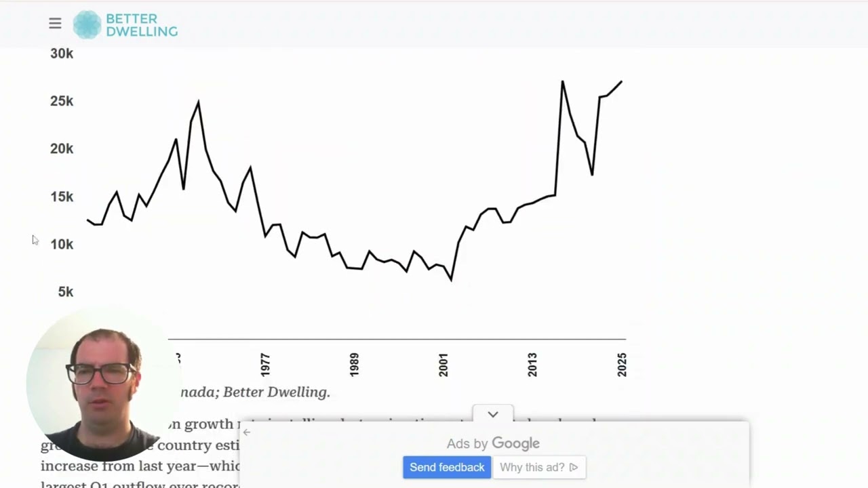This screenshot has width=868, height=488.
Task: Click the 1989 x-axis label
Action: (x=354, y=365)
